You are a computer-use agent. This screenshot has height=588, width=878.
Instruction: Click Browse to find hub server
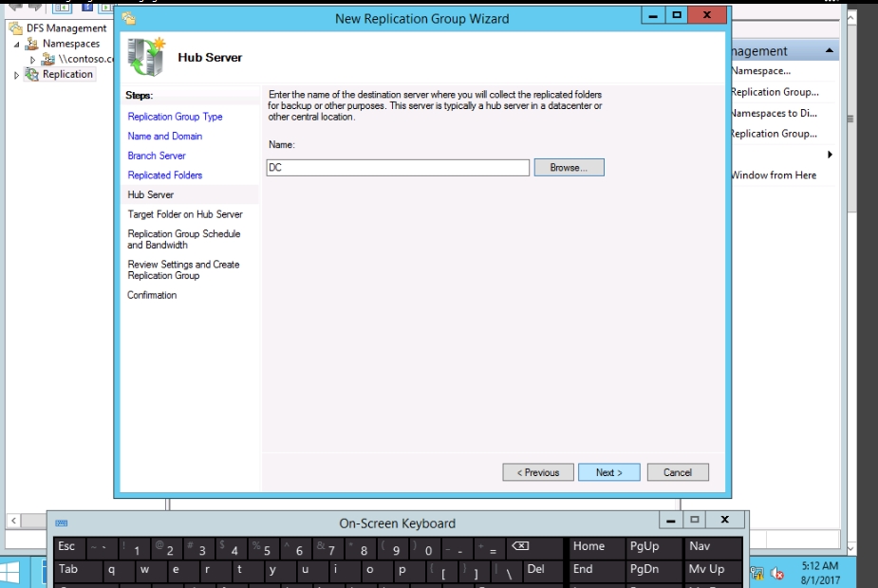569,168
